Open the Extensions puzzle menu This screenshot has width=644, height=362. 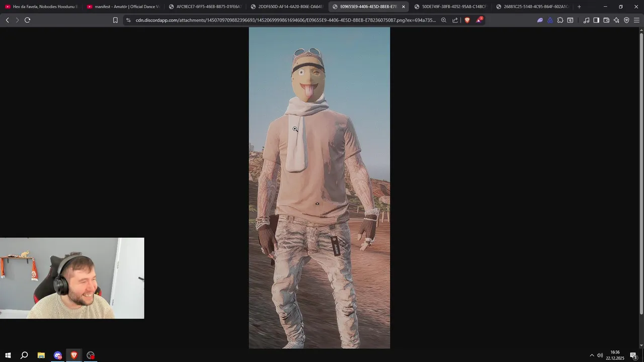(x=560, y=20)
